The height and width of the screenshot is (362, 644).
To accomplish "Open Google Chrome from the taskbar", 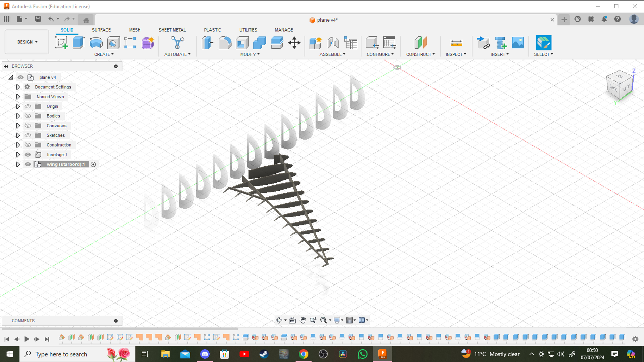I will point(303,354).
